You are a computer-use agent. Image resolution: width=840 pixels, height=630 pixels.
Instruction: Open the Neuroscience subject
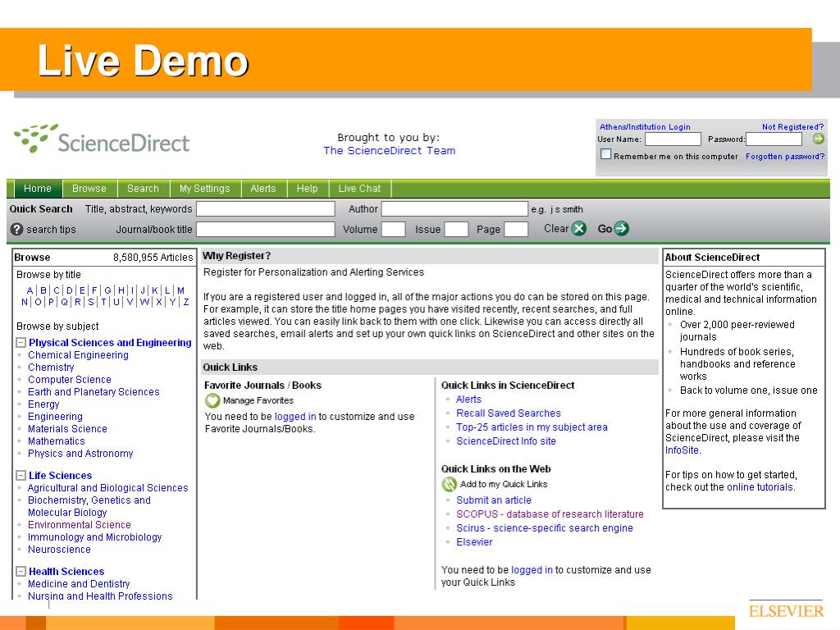[x=59, y=550]
